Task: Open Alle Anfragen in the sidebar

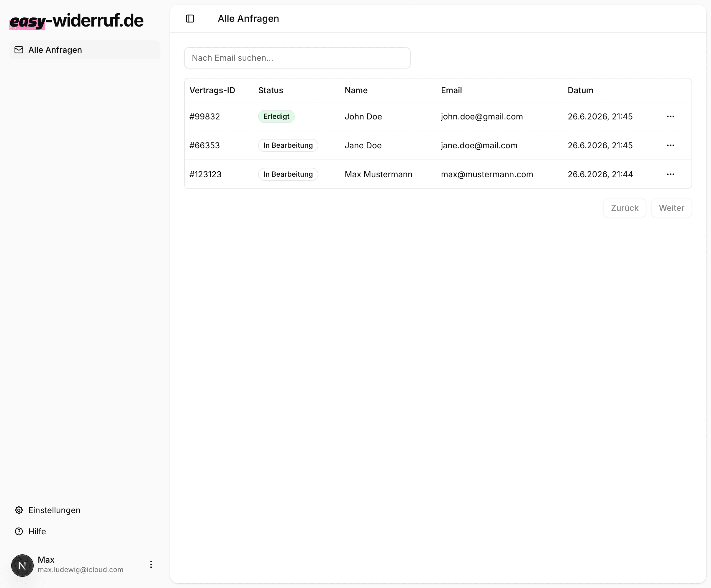Action: point(85,50)
